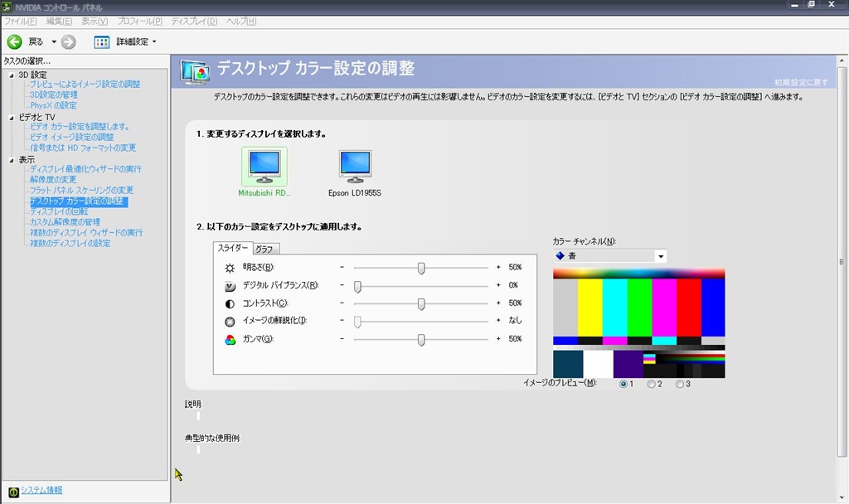This screenshot has height=504, width=849.
Task: Click the desktop color settings header icon
Action: 195,71
